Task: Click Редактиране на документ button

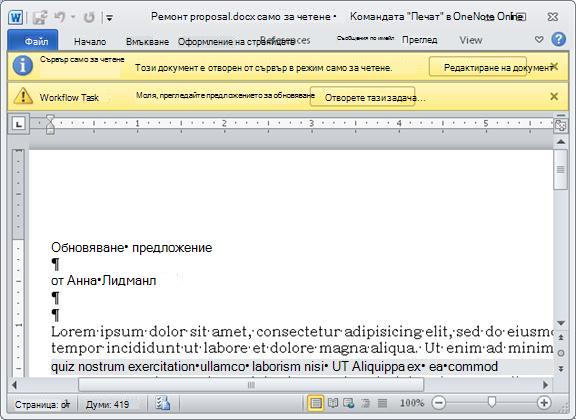Action: point(478,67)
